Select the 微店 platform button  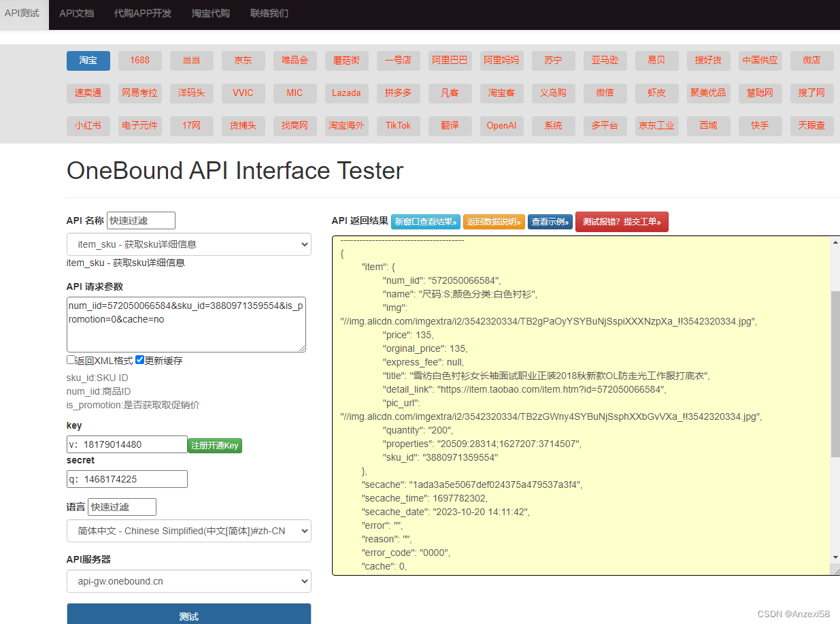coord(812,61)
